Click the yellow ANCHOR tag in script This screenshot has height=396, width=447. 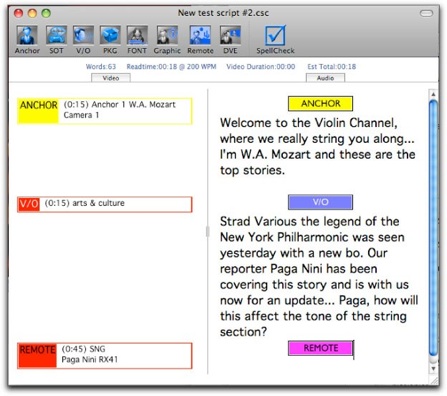click(x=320, y=104)
